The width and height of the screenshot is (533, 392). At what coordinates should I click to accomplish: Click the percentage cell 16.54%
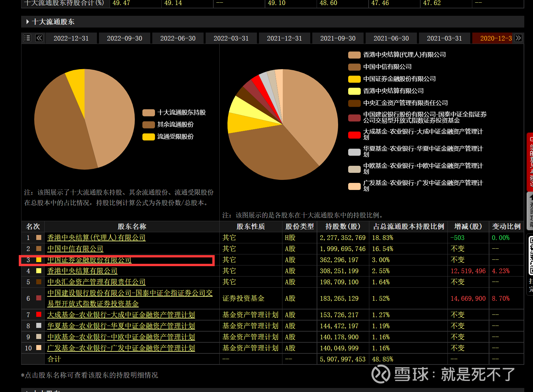pos(382,249)
